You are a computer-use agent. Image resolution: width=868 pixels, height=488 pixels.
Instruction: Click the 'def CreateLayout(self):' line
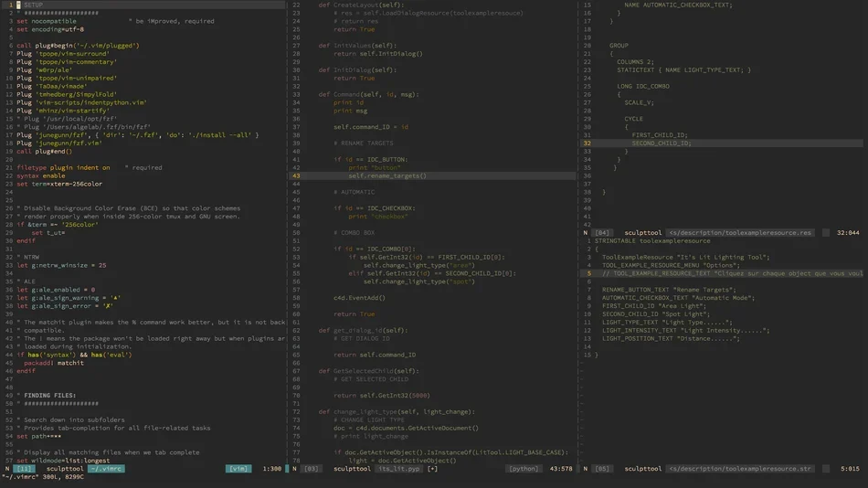coord(361,5)
